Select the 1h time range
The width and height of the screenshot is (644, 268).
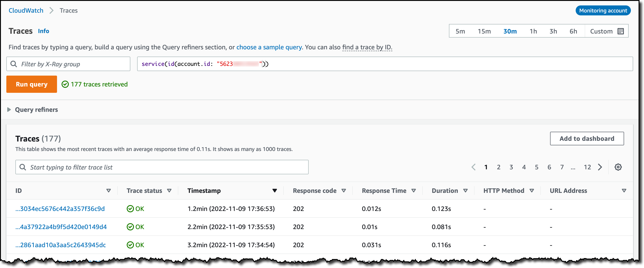[x=533, y=31]
